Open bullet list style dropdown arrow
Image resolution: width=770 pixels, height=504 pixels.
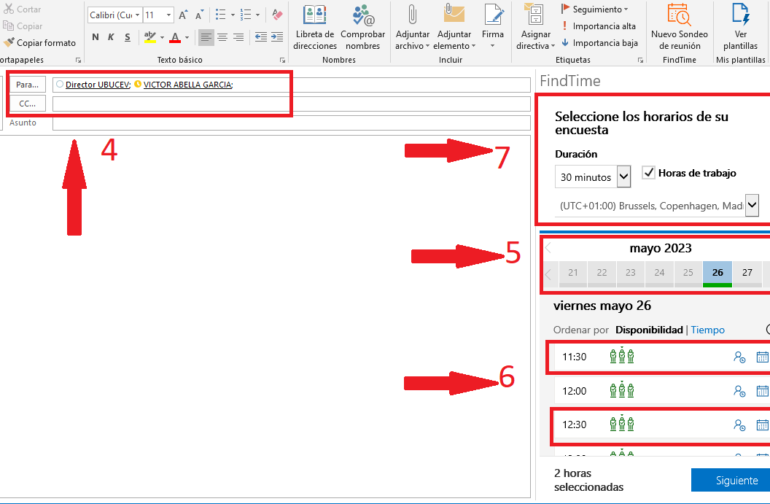pos(233,15)
